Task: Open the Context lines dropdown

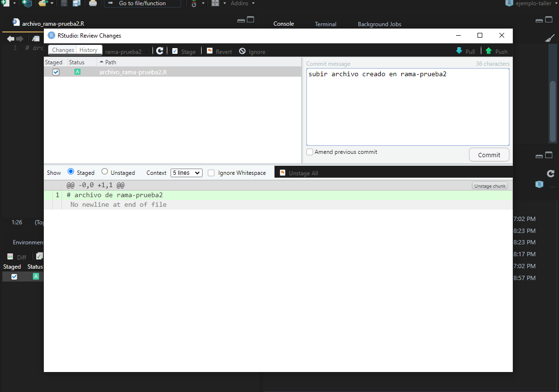Action: [x=186, y=173]
